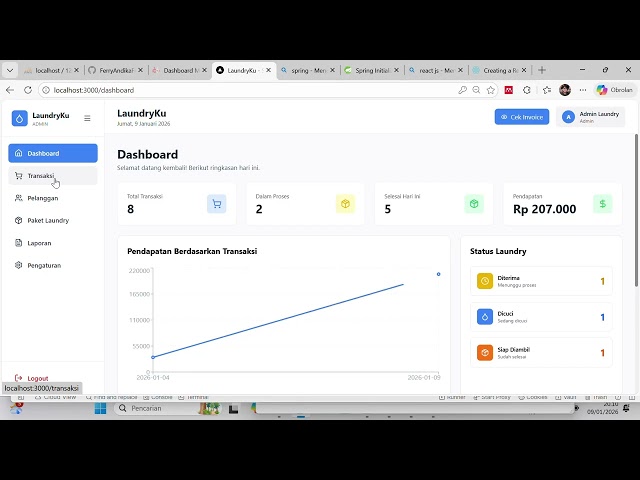The image size is (640, 480).
Task: Click the zoom magnifier icon in address bar
Action: click(476, 90)
